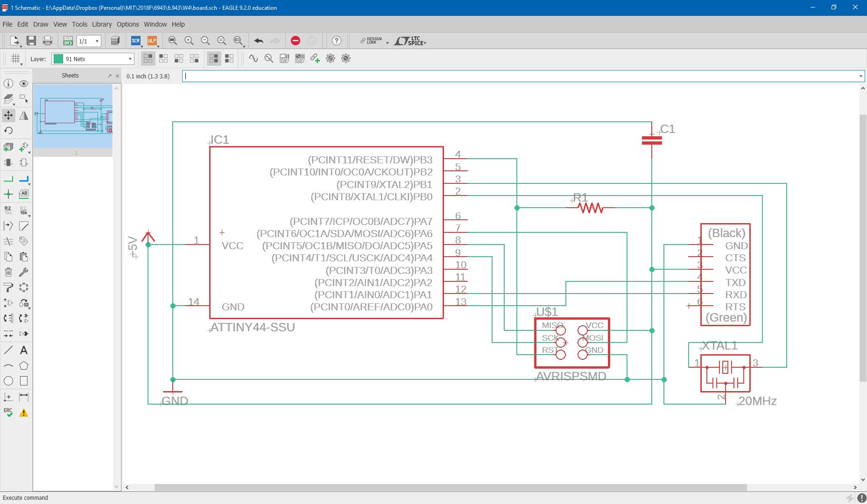The width and height of the screenshot is (867, 504).
Task: Run a ULP program
Action: (152, 41)
